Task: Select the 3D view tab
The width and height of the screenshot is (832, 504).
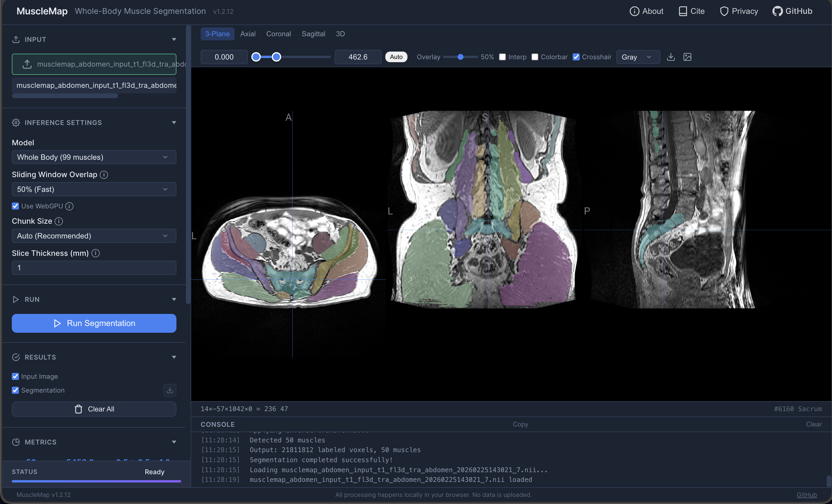Action: click(x=340, y=33)
